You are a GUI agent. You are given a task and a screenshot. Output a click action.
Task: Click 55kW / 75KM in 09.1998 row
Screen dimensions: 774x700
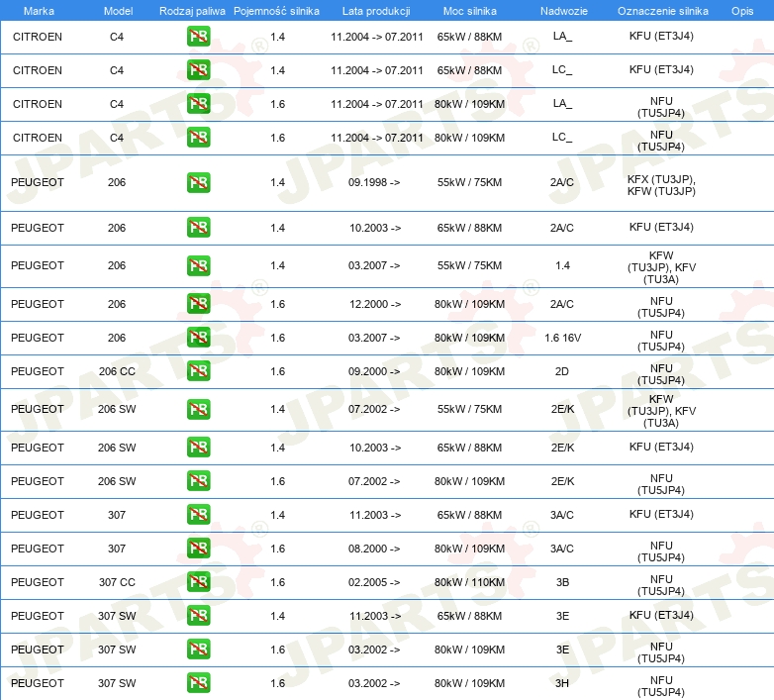pos(469,182)
